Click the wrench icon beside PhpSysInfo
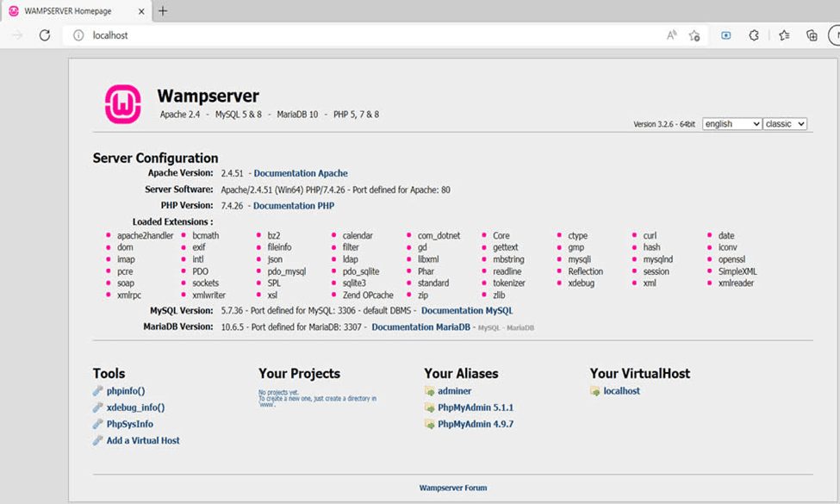 [x=97, y=424]
